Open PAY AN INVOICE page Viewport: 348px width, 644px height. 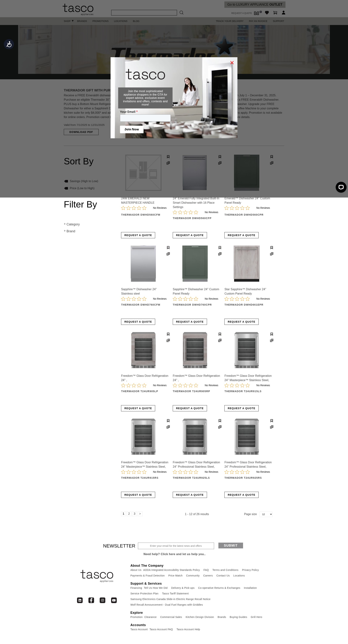pos(258,21)
